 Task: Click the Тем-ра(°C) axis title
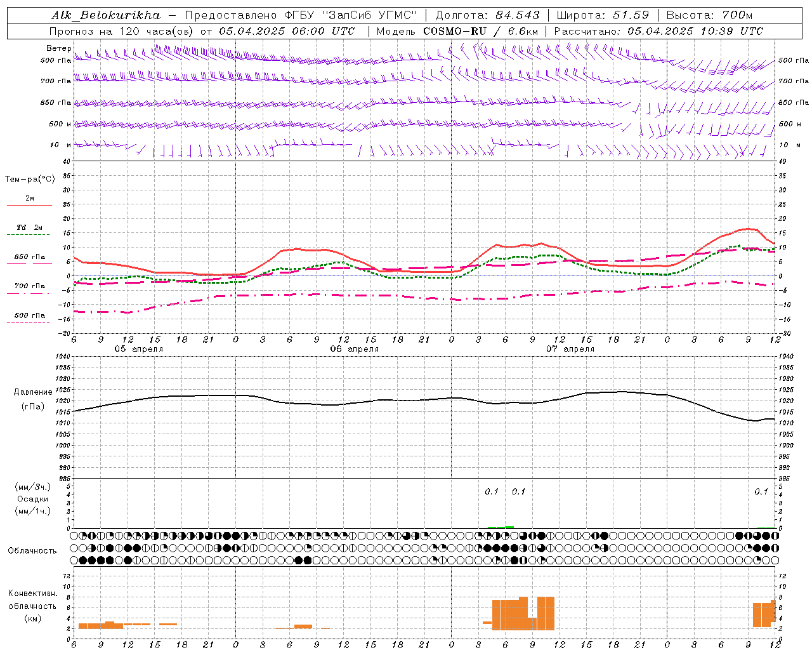(x=30, y=180)
